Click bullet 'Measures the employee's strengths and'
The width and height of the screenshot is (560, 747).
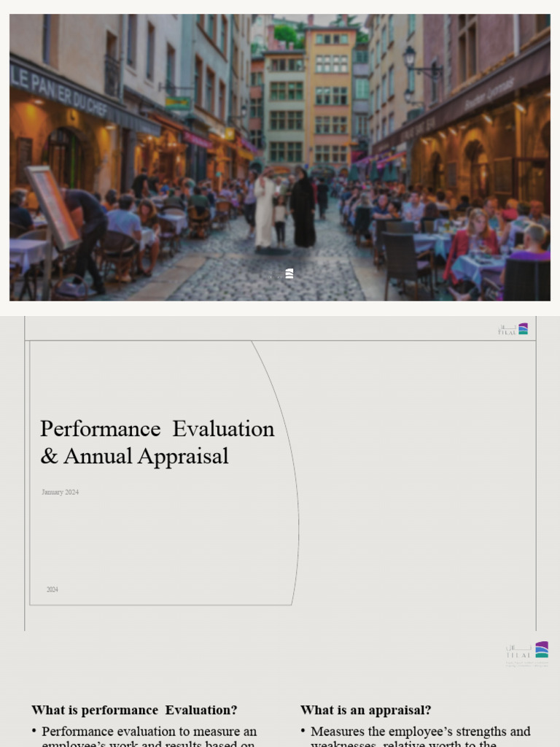(421, 731)
